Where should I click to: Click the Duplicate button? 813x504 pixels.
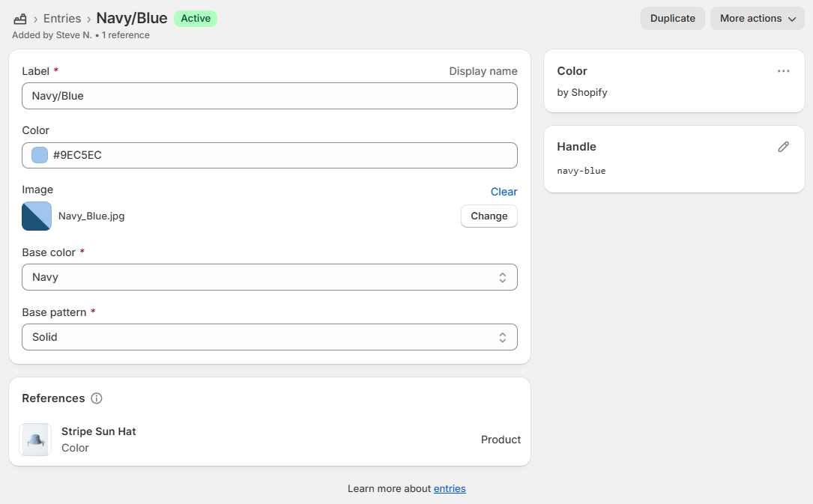click(x=672, y=19)
